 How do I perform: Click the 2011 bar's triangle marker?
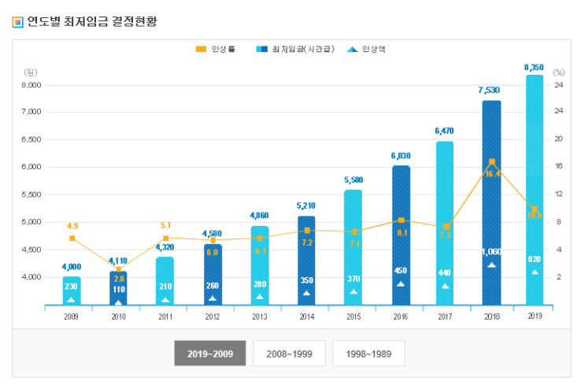pyautogui.click(x=165, y=299)
